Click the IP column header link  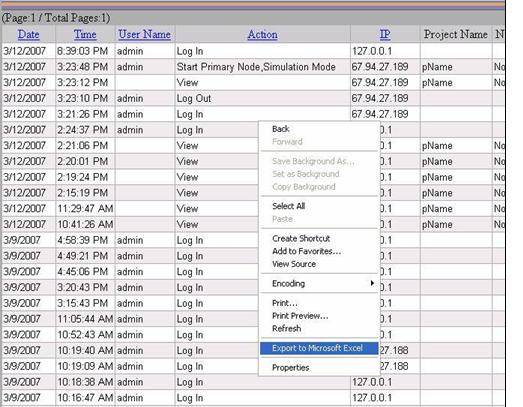pyautogui.click(x=385, y=34)
